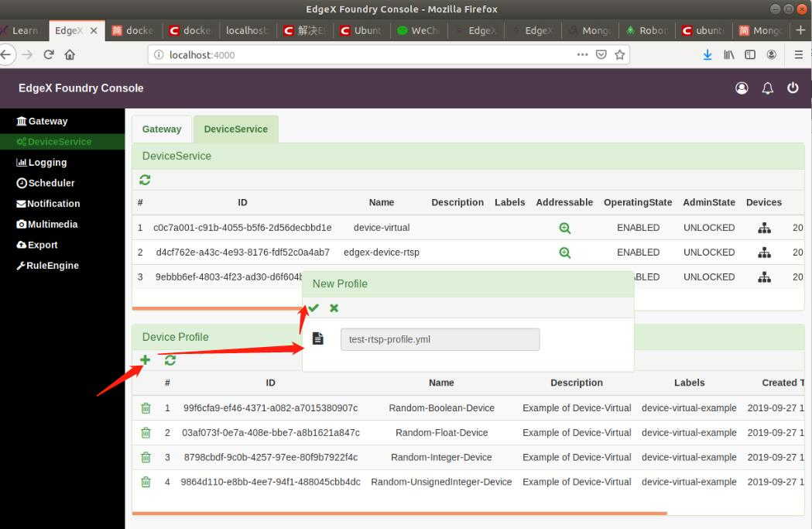The image size is (812, 529).
Task: Refresh the Device Profile list
Action: (170, 360)
